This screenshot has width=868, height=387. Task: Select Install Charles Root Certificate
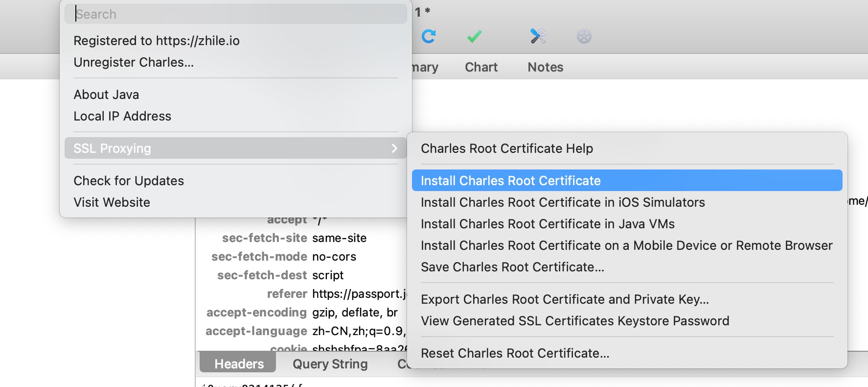click(510, 181)
